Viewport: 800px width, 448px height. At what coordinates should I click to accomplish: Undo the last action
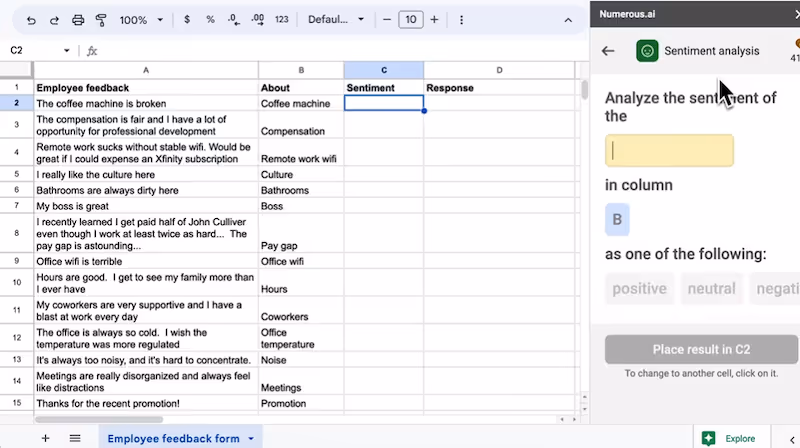(x=31, y=20)
